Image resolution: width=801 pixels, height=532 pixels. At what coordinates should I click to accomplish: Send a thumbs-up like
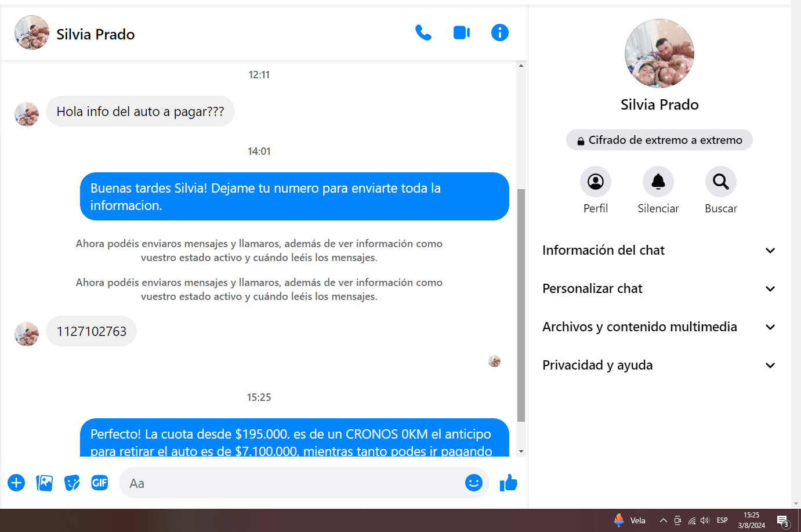508,483
